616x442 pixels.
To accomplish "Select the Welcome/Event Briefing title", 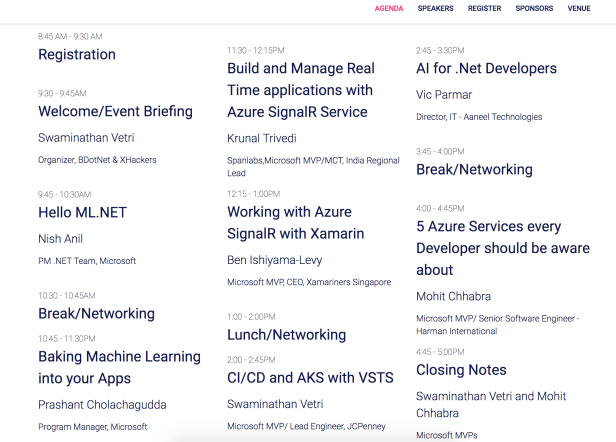I will [x=116, y=111].
